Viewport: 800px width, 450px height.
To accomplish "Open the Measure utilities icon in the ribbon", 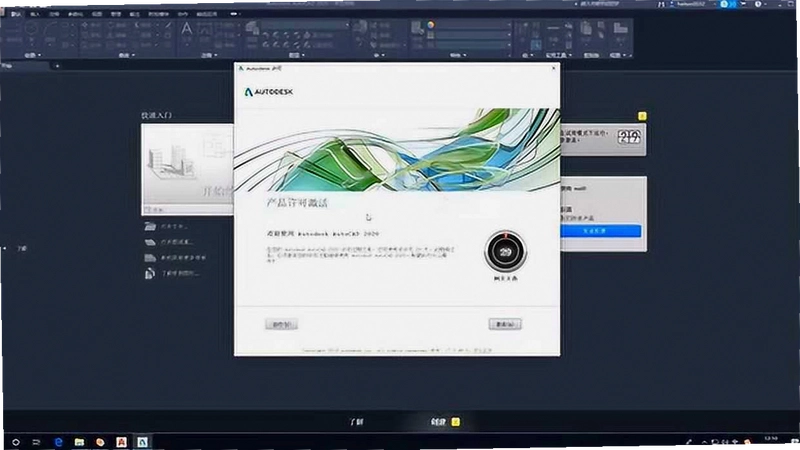I will (x=554, y=29).
